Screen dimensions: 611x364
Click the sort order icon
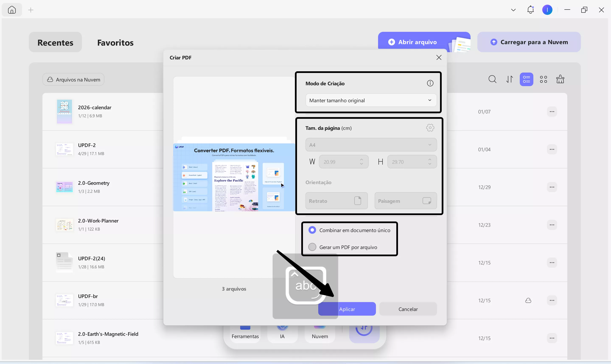pyautogui.click(x=509, y=79)
